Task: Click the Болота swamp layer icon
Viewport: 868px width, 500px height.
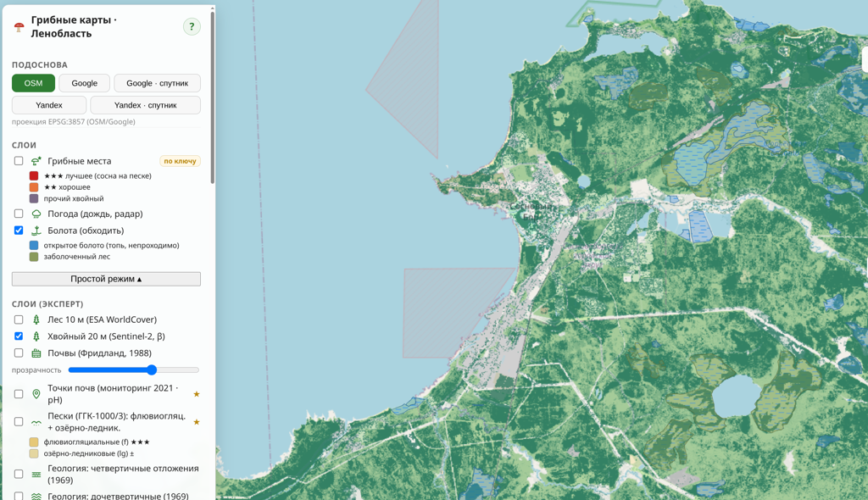Action: click(36, 231)
